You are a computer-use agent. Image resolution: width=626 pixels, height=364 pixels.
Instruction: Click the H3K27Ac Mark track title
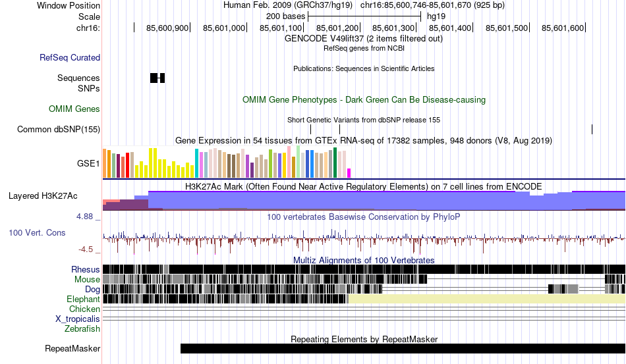click(x=363, y=186)
